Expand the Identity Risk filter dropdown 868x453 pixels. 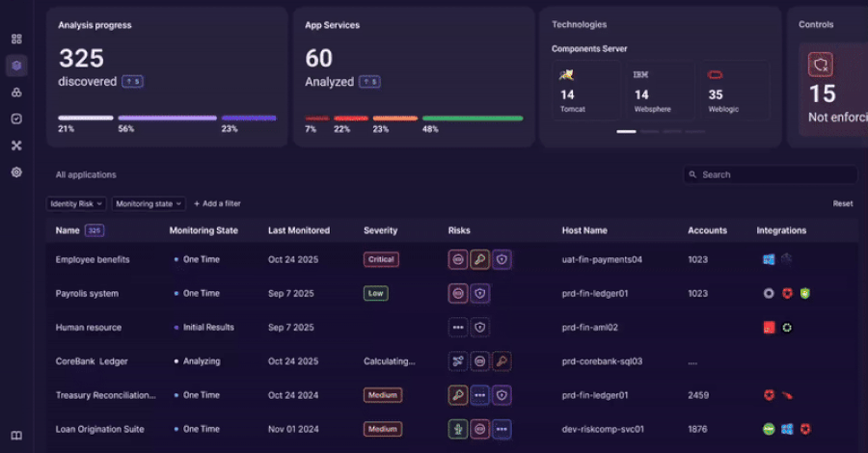(76, 204)
